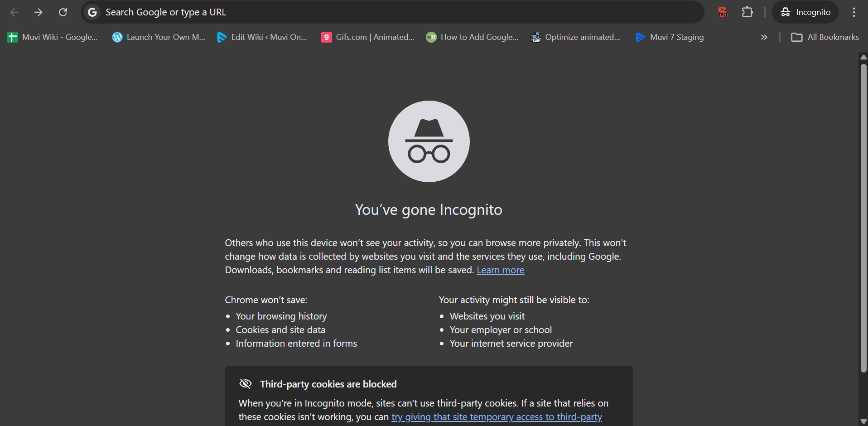Screen dimensions: 868x426
Task: Open the Optimize animated... bookmark
Action: [x=575, y=37]
